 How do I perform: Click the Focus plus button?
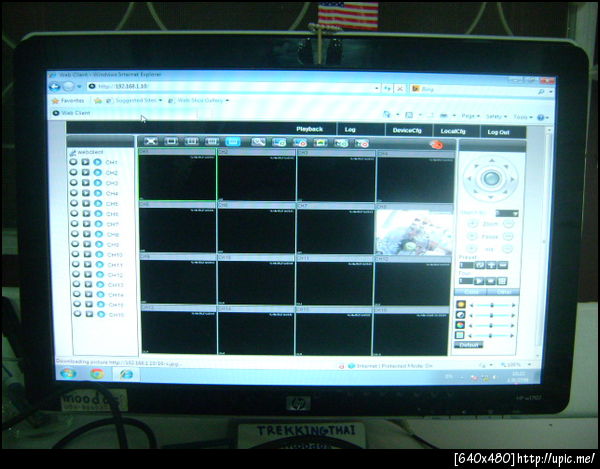[473, 236]
